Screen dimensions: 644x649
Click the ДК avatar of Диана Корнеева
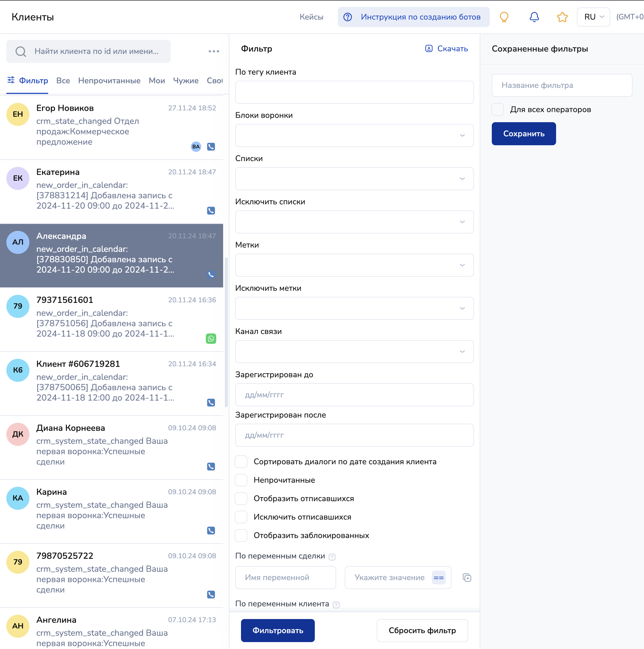click(18, 434)
